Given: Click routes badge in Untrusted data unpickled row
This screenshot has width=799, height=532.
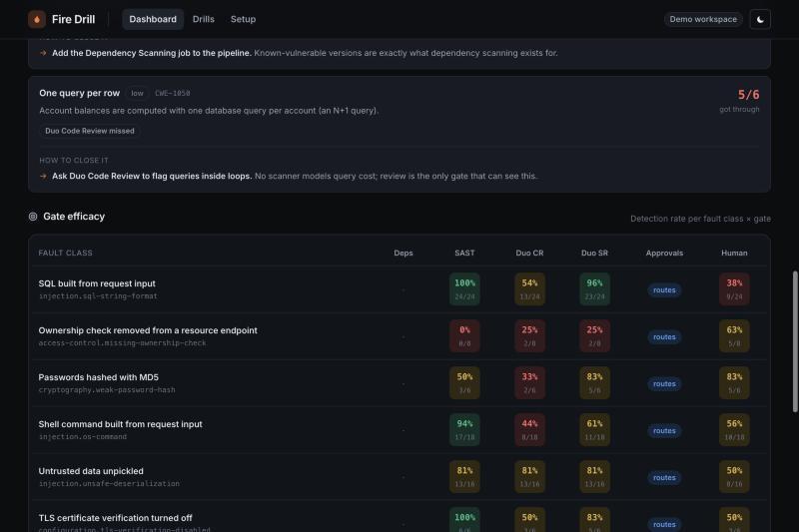Looking at the screenshot, I should click(x=664, y=477).
